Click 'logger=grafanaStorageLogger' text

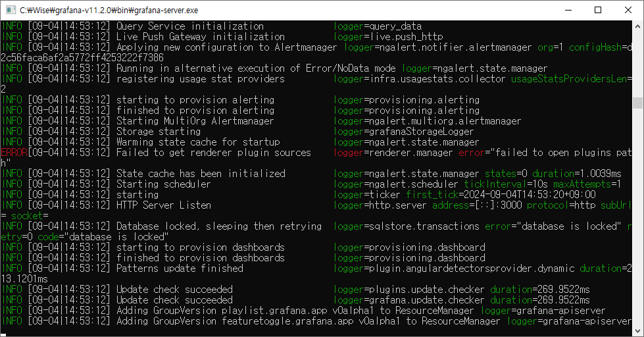click(x=403, y=132)
